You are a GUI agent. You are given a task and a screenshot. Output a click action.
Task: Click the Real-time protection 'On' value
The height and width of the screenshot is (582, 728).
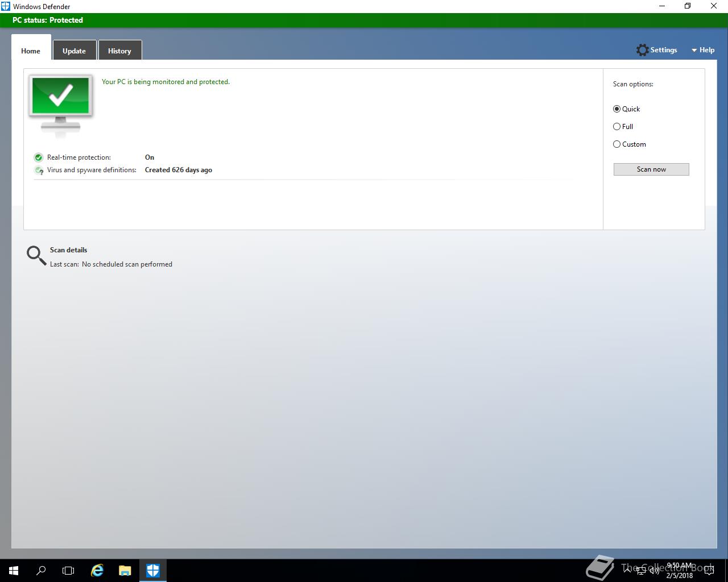click(x=150, y=157)
